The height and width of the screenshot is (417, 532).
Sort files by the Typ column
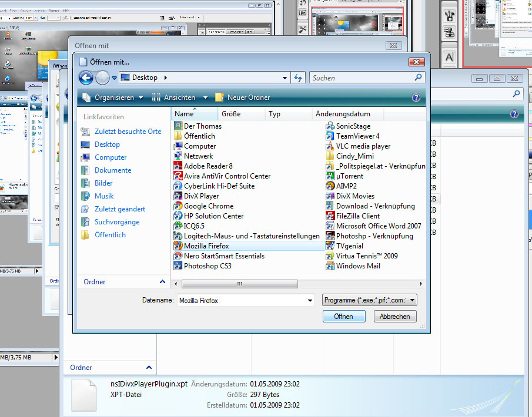(x=289, y=114)
